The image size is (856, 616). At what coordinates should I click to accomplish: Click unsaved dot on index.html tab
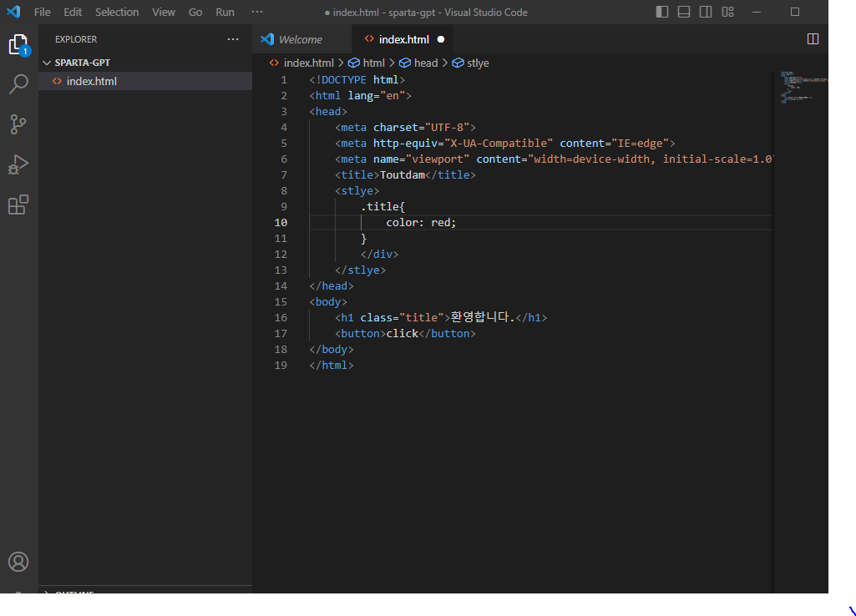[441, 39]
